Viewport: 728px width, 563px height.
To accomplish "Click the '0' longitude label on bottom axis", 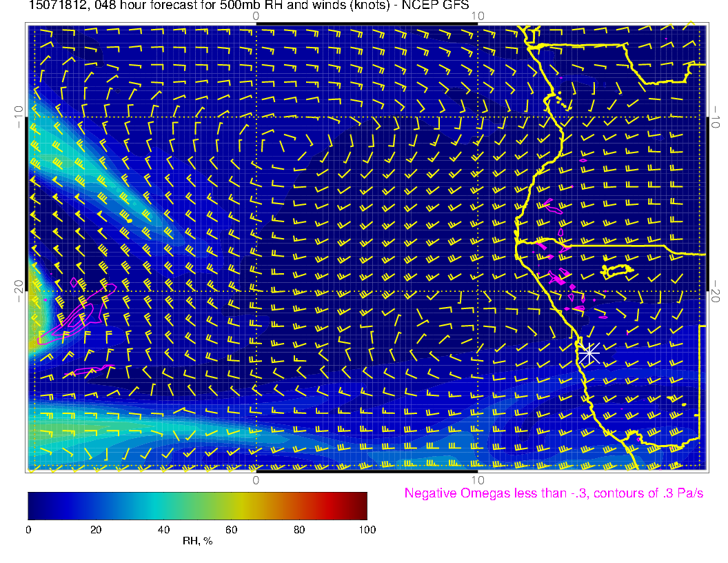I will tap(255, 480).
